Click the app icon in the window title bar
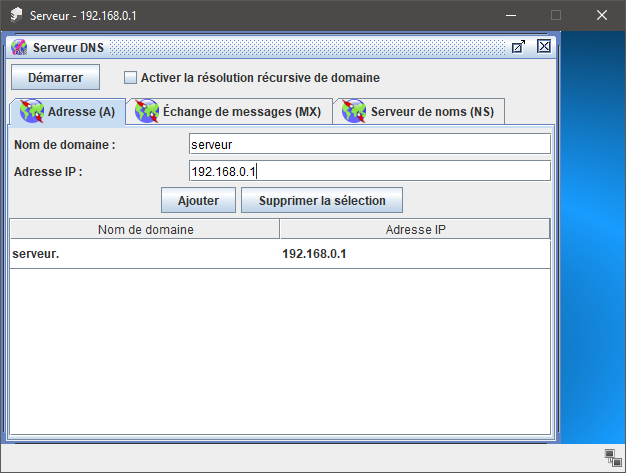The image size is (626, 473). 16,15
